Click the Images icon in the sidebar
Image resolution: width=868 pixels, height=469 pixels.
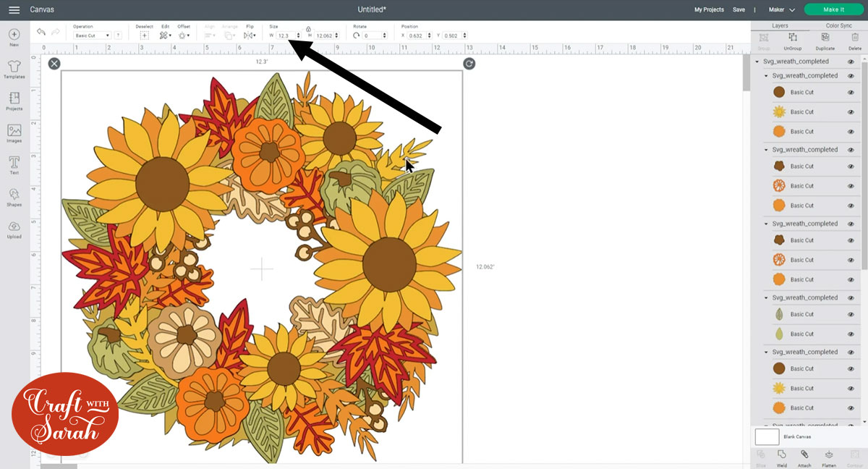[14, 132]
